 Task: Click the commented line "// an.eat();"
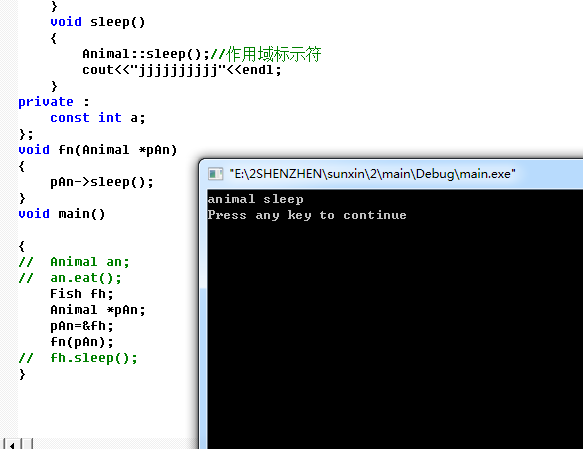pyautogui.click(x=70, y=278)
